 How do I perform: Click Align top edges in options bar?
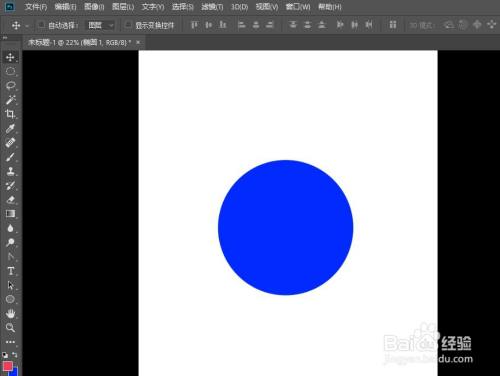[x=194, y=25]
